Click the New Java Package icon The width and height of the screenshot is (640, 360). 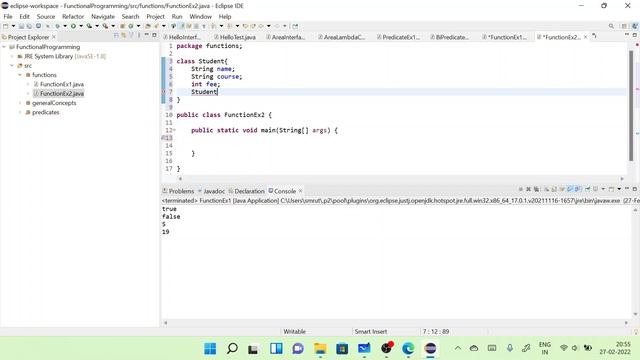[122, 26]
